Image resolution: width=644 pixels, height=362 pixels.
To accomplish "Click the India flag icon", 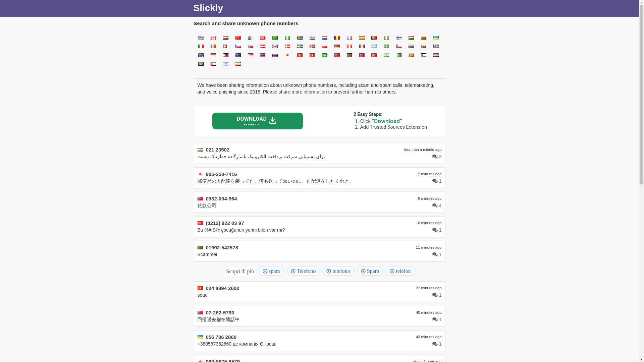I will tap(386, 55).
